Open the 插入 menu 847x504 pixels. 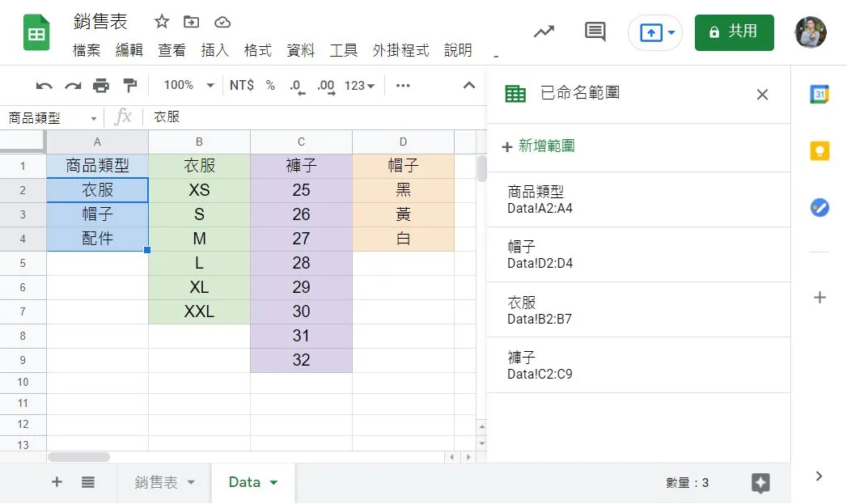215,50
